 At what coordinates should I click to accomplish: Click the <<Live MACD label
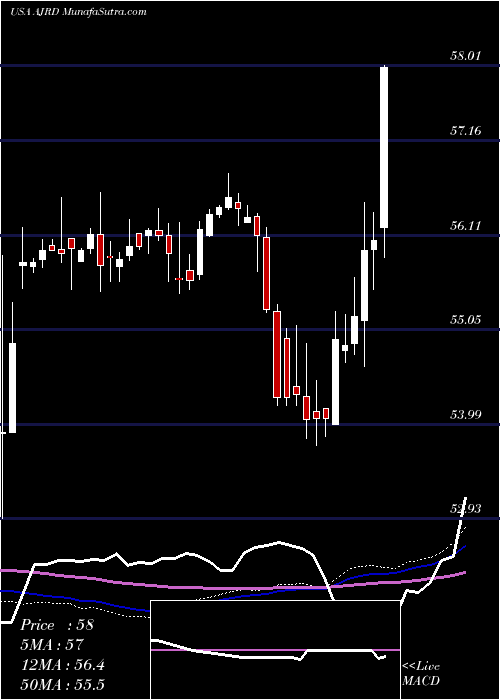[421, 673]
